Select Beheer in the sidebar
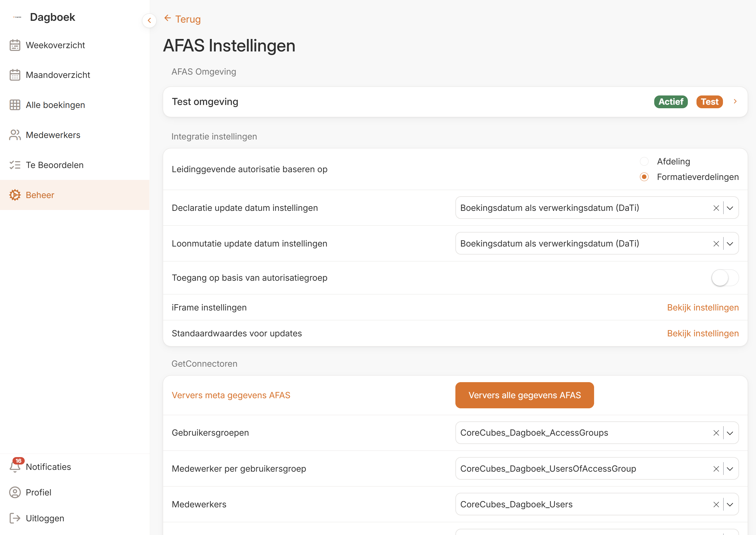 [x=74, y=195]
